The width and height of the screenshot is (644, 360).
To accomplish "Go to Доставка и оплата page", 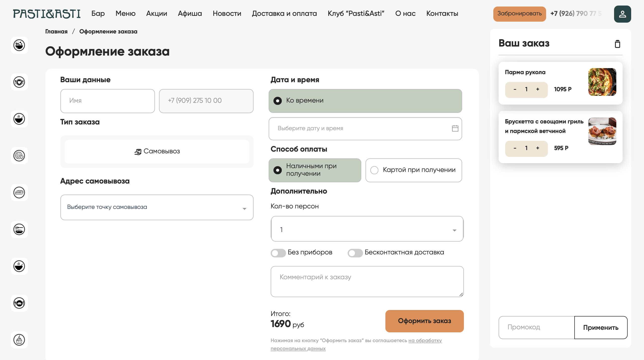I will 284,14.
